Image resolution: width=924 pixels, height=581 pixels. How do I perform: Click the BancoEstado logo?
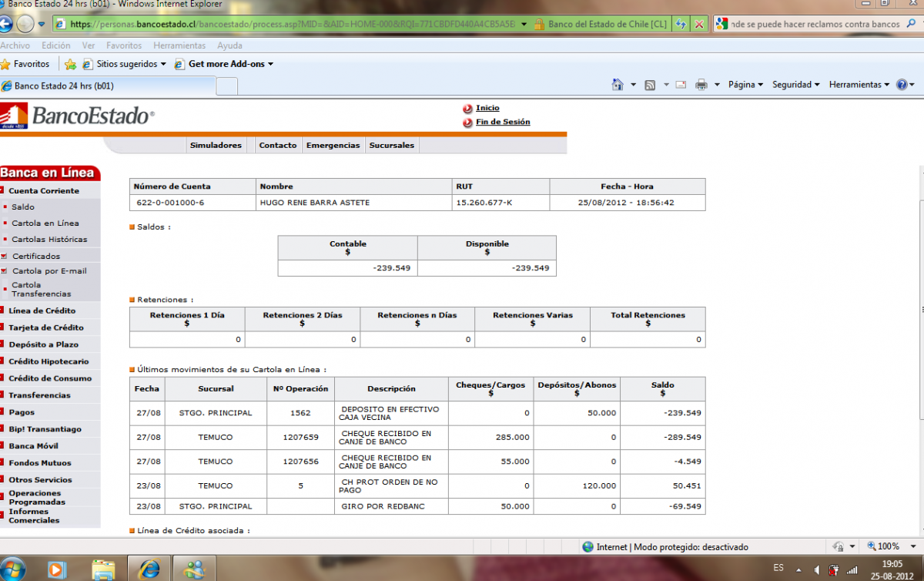(x=77, y=116)
